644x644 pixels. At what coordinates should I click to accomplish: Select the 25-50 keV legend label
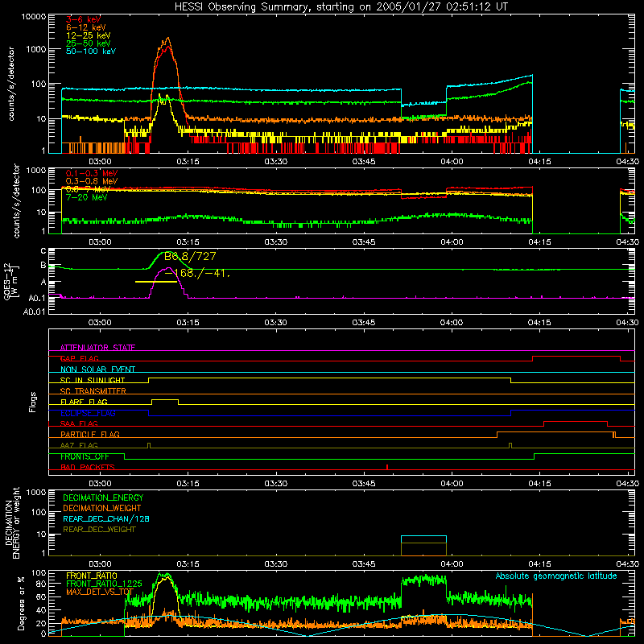click(x=88, y=43)
